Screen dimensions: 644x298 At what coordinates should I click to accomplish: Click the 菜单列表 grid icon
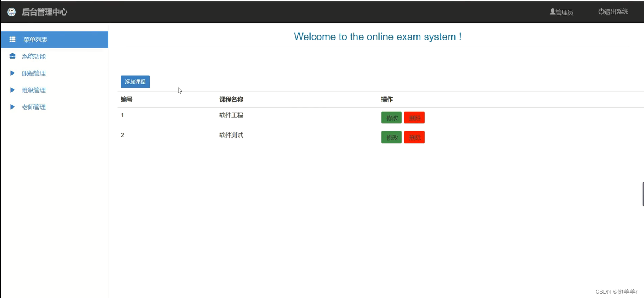click(x=13, y=39)
